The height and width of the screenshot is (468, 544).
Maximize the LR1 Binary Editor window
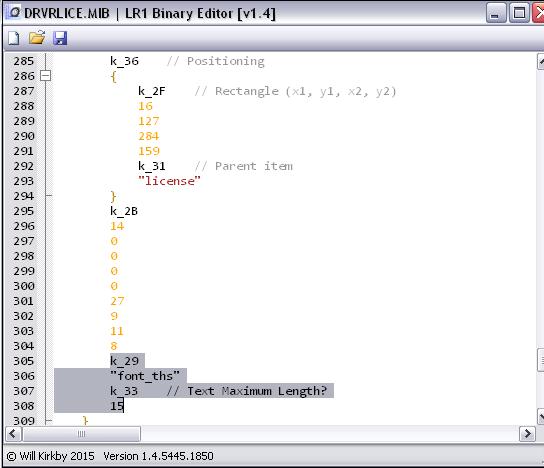pyautogui.click(x=519, y=13)
